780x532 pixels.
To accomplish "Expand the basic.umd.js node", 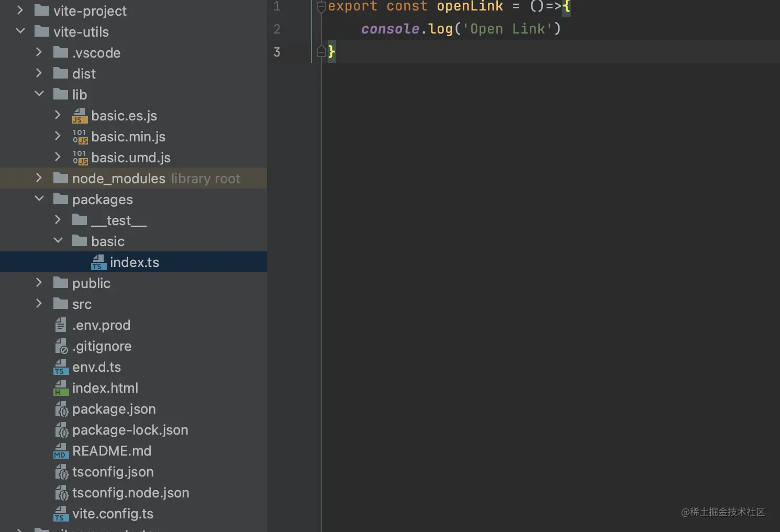I will [x=58, y=157].
